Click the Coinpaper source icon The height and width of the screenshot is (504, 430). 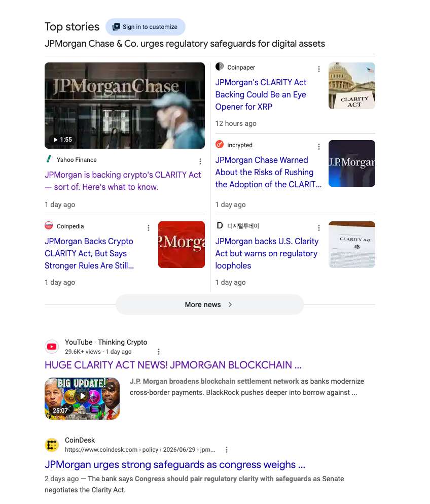point(220,66)
